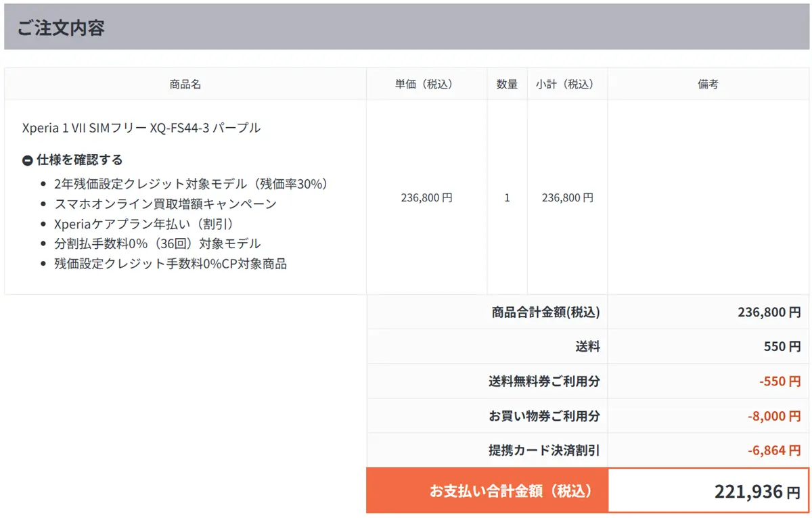Click the ご注文内容 heading

click(x=61, y=29)
